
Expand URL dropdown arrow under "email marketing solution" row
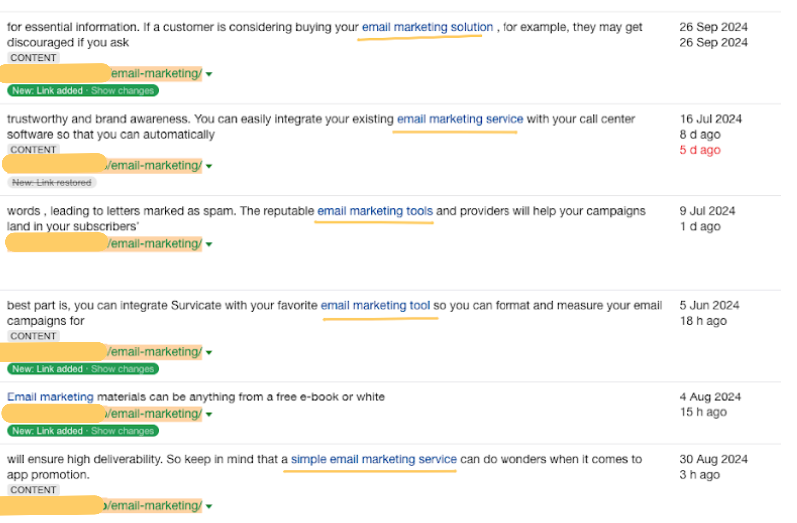click(x=209, y=74)
